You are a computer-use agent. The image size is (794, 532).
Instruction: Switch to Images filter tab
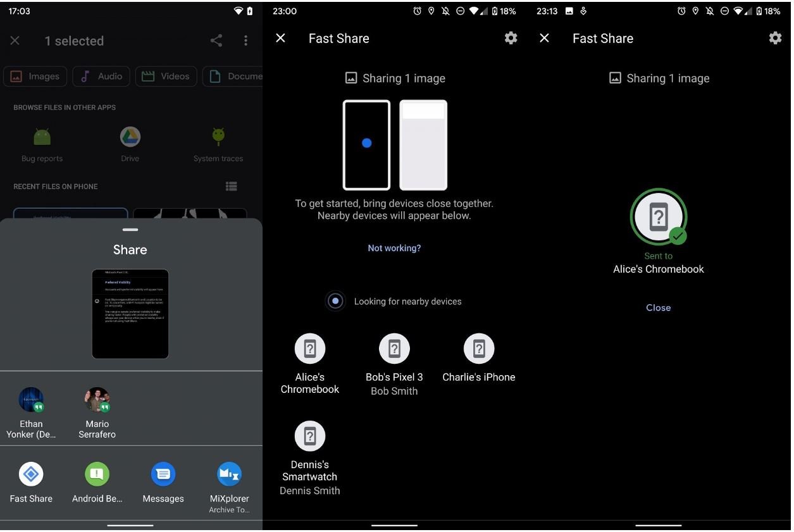pyautogui.click(x=35, y=77)
